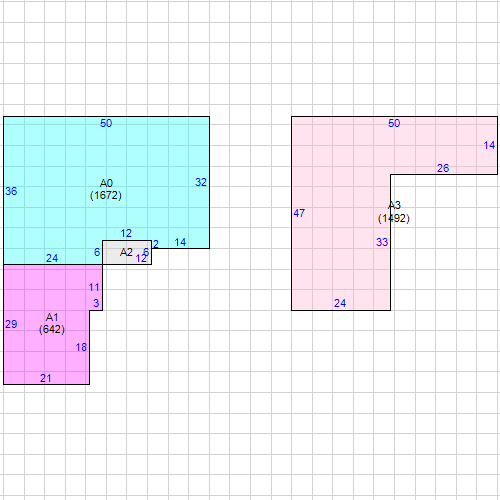Pick the '32' dimension on A0
This screenshot has height=500, width=500.
(x=201, y=182)
